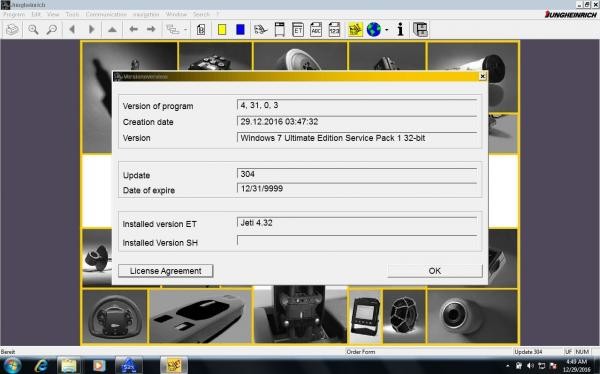
Task: Click the Installed Version SH field
Action: 357,241
